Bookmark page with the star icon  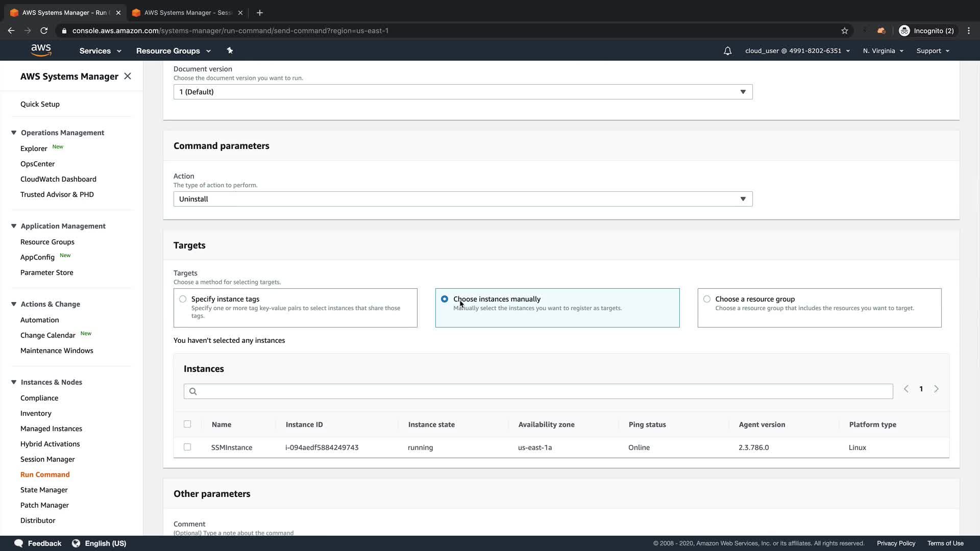[845, 31]
